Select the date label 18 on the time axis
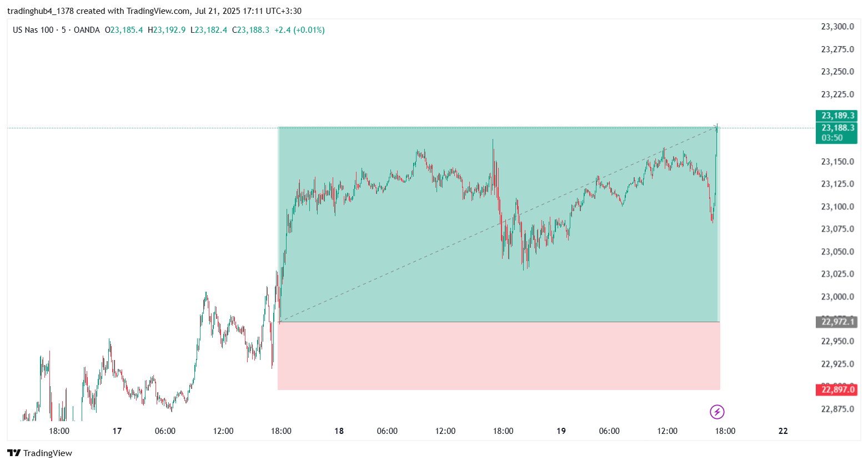 [339, 431]
